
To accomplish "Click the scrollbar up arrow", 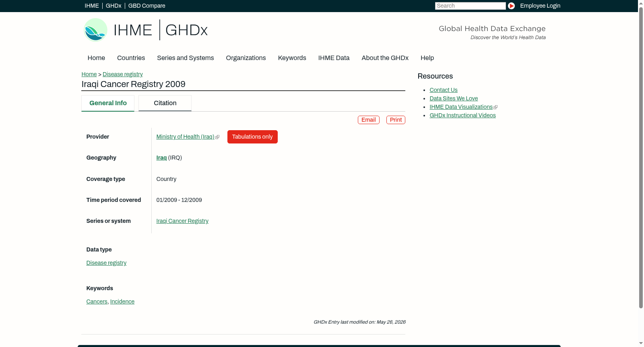I will [641, 3].
